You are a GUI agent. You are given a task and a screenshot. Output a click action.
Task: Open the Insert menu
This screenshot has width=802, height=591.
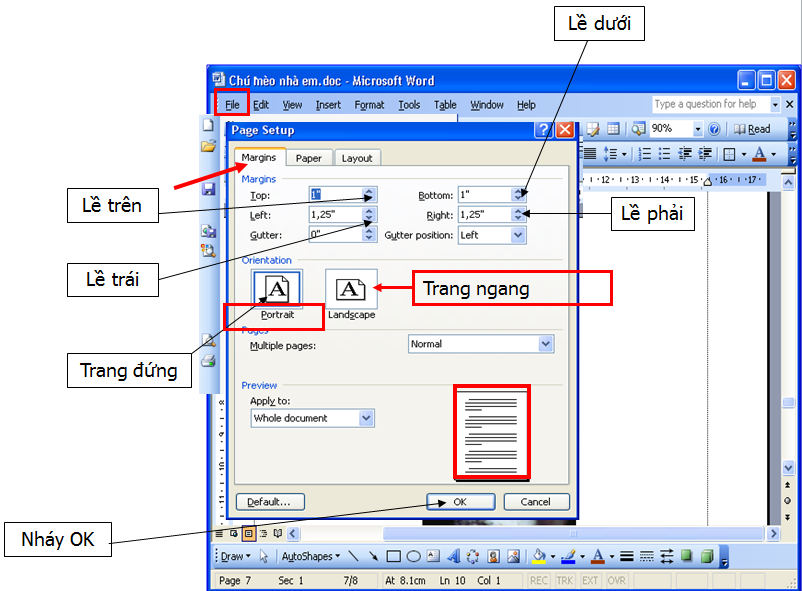[328, 105]
